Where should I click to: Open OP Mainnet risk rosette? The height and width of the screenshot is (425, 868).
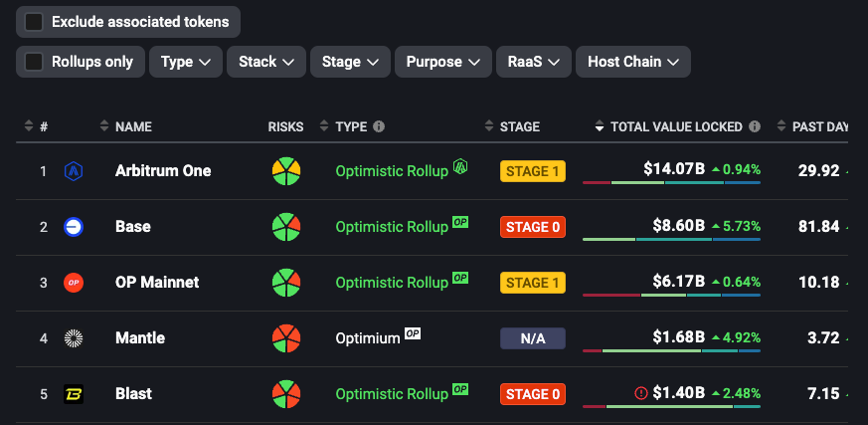coord(286,283)
